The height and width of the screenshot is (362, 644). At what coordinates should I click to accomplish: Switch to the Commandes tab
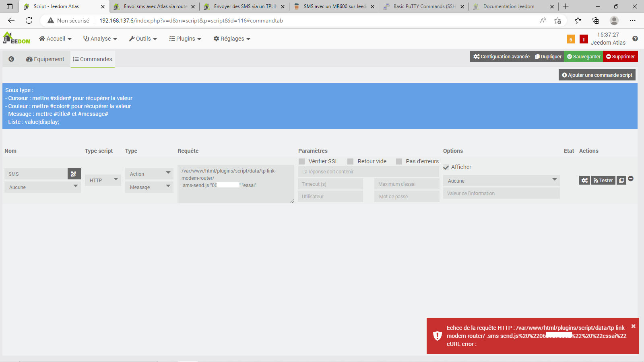(x=93, y=59)
